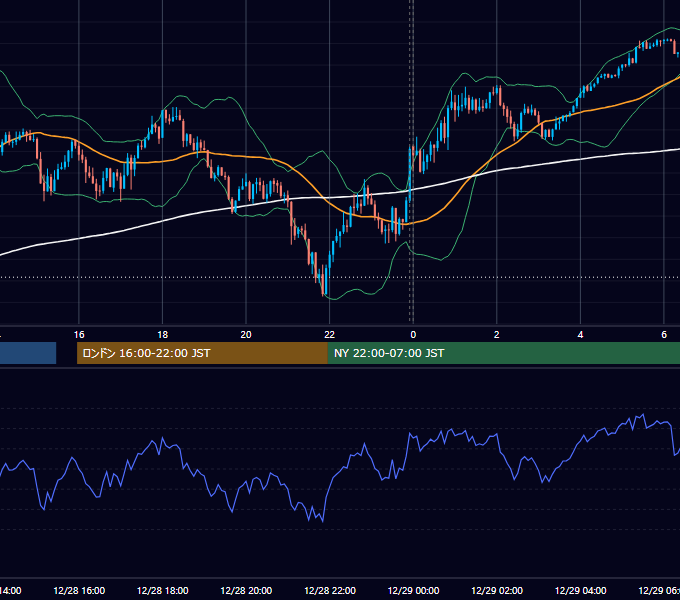Click the 16 hour label on chart axis

pyautogui.click(x=79, y=335)
